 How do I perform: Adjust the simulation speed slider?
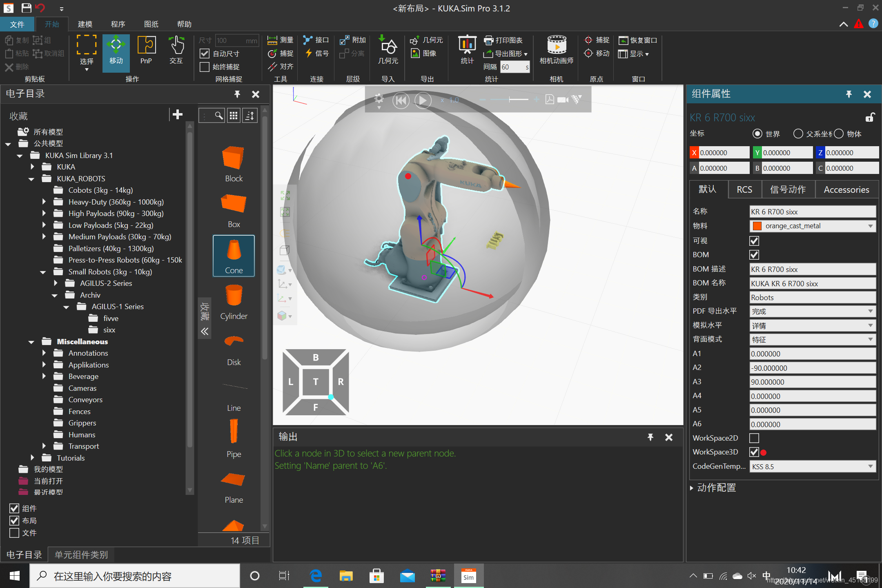(509, 99)
